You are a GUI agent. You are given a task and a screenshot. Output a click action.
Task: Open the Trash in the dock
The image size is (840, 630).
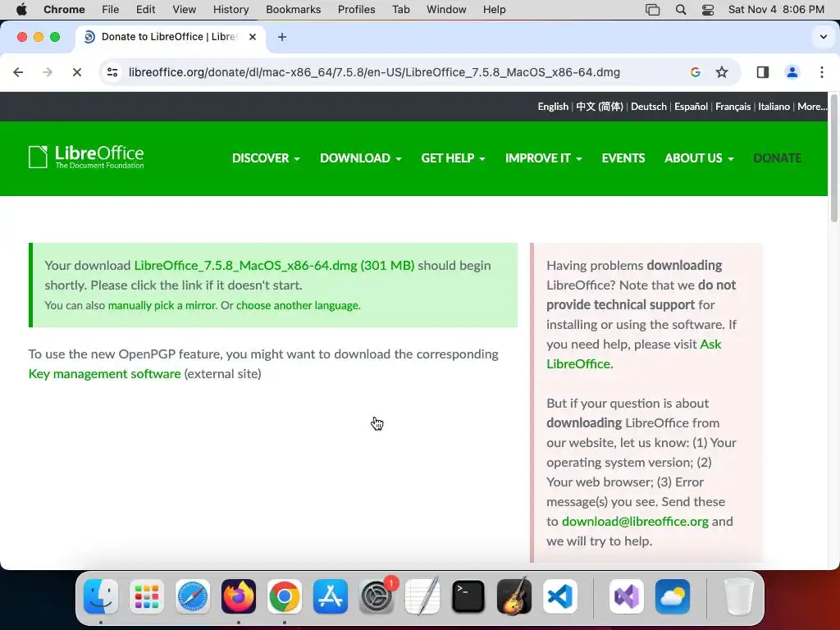coord(739,597)
